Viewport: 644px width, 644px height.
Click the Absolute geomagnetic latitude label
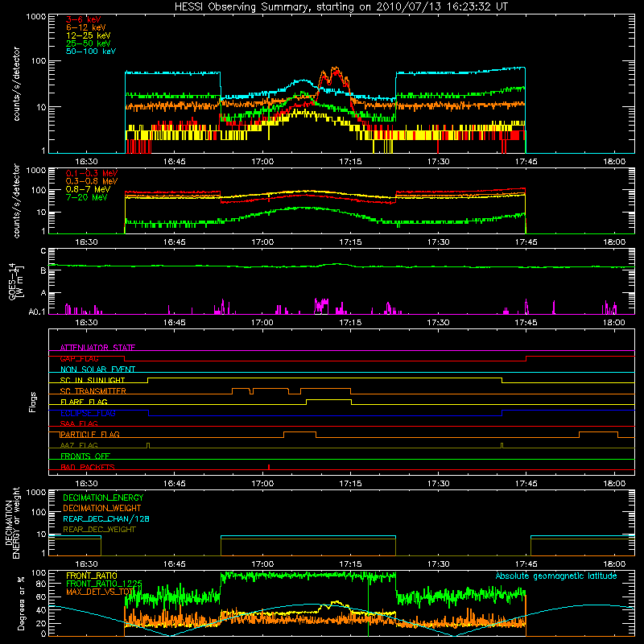click(x=556, y=576)
